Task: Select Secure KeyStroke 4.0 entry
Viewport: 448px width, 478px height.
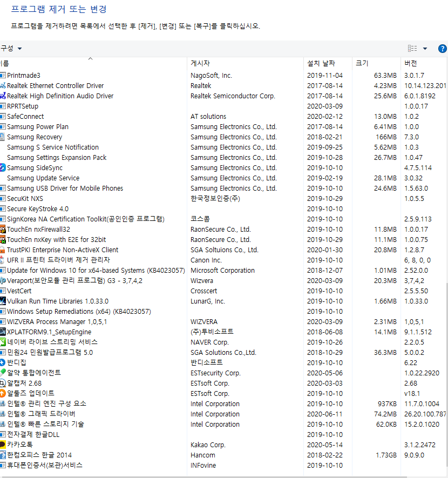Action: click(x=38, y=209)
